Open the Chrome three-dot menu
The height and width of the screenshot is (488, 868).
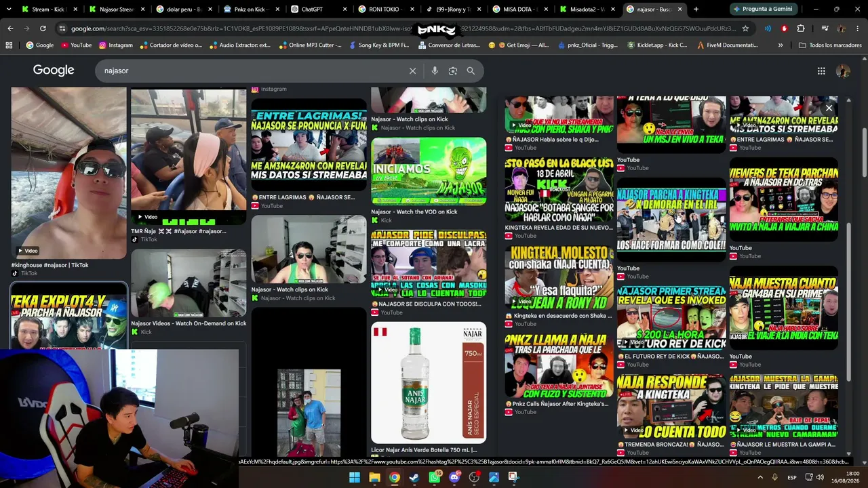858,28
